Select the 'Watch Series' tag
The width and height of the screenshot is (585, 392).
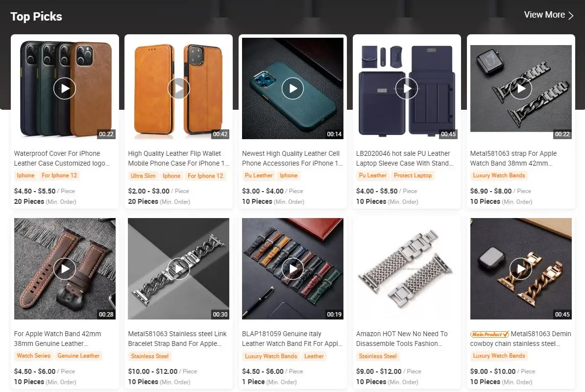tap(34, 356)
